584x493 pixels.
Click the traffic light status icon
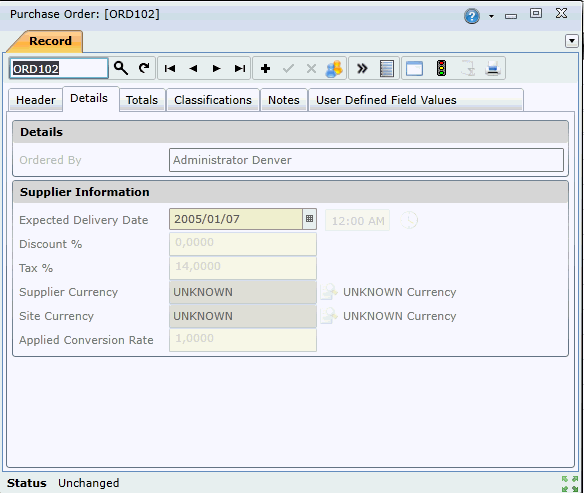tap(441, 69)
